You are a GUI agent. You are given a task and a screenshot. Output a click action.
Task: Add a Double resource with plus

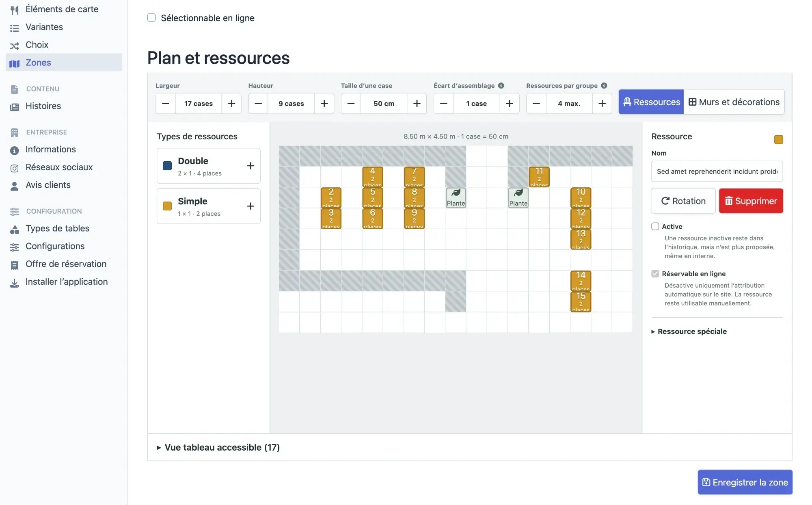tap(251, 166)
